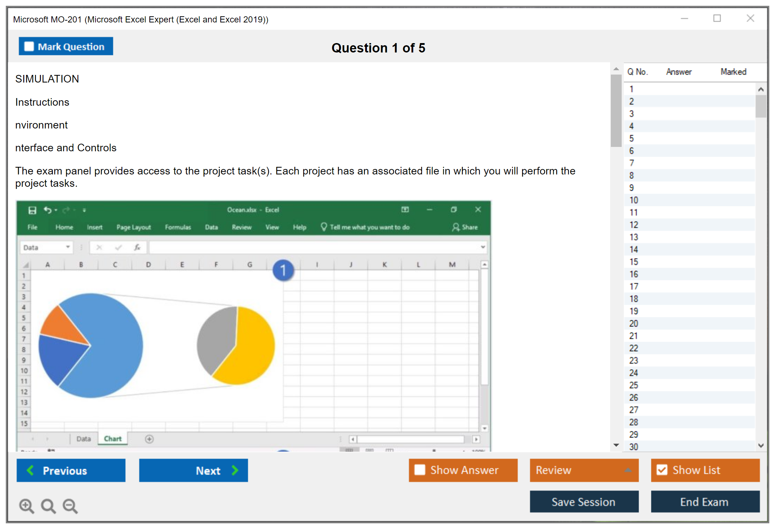Screen dimensions: 778x532
Task: Click the green right arrow on Next
Action: (x=235, y=470)
